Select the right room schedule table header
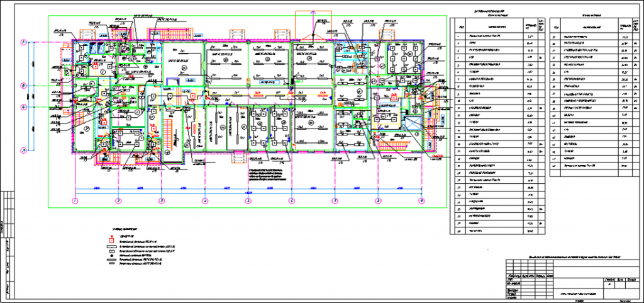Screen dimensions: 644x303 click(x=594, y=26)
